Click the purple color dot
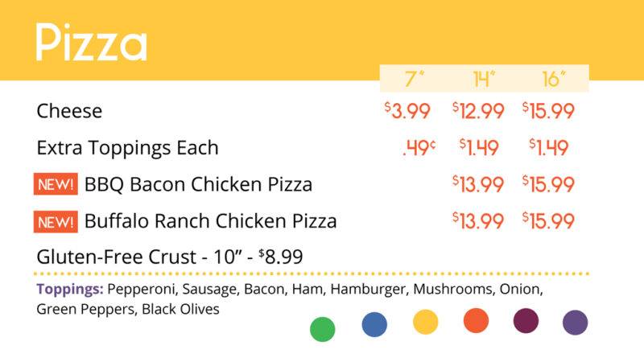 (576, 323)
